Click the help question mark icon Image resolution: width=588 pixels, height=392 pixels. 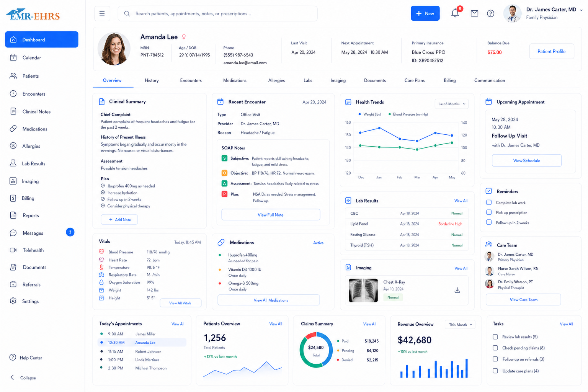[x=490, y=13]
